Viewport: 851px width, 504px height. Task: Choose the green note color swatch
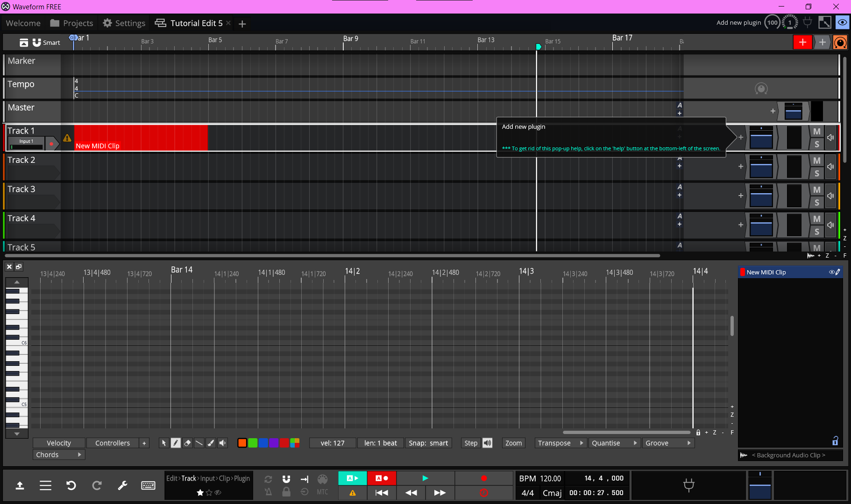click(253, 443)
